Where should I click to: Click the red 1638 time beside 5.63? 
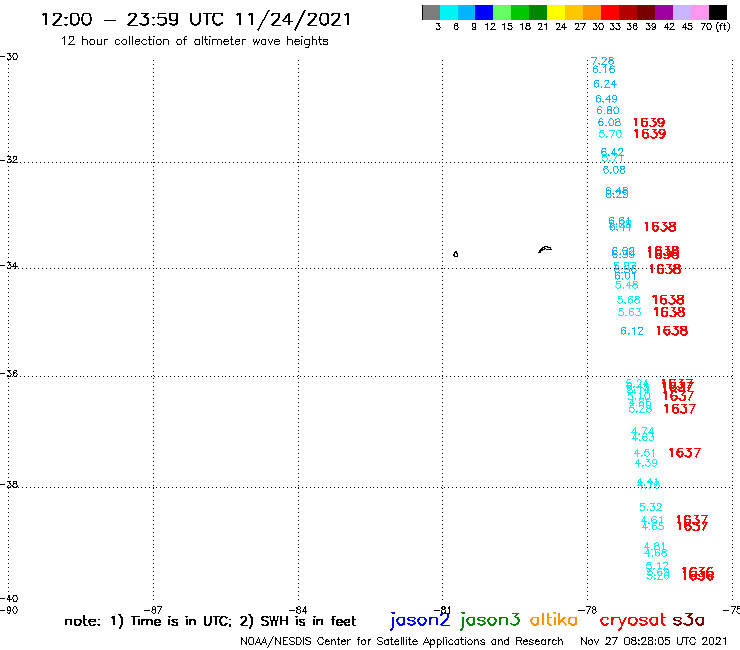(x=669, y=312)
